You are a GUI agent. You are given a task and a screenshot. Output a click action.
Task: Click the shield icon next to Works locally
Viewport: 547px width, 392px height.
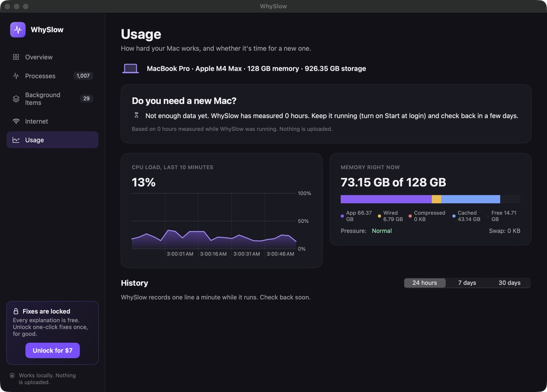pos(12,376)
